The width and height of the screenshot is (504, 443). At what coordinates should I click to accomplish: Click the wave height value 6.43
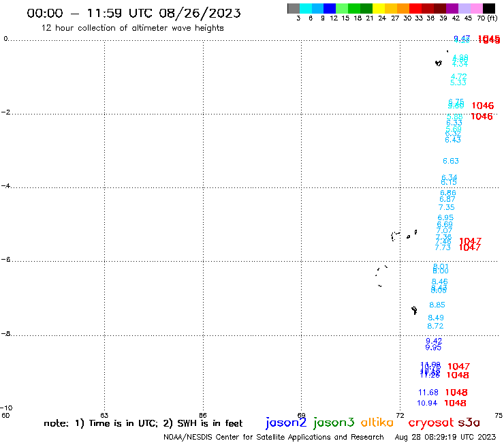pyautogui.click(x=453, y=140)
